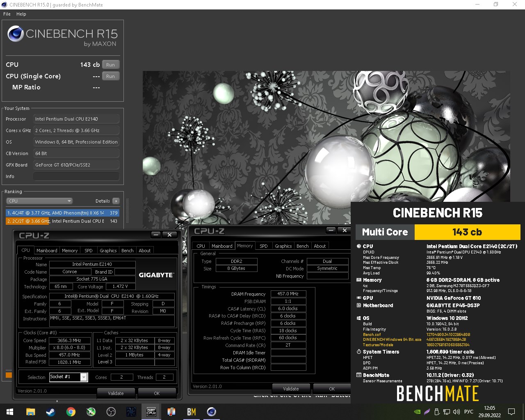Switch to Cinebench taskbar icon

click(x=212, y=412)
